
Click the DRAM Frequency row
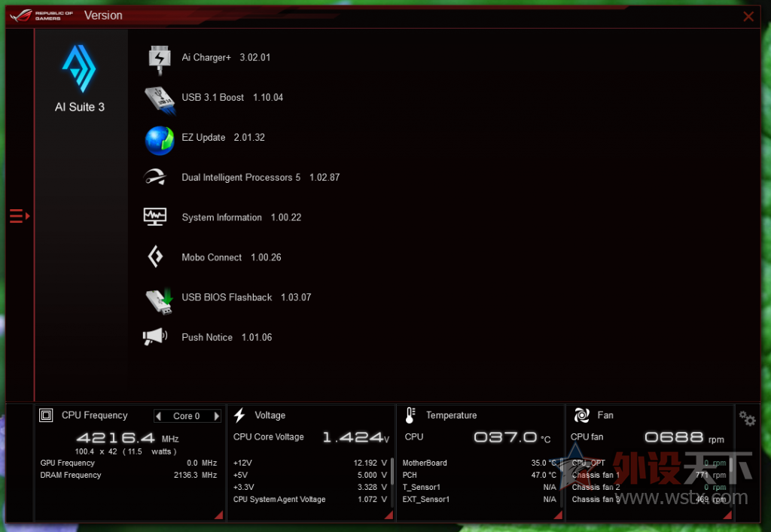click(129, 475)
